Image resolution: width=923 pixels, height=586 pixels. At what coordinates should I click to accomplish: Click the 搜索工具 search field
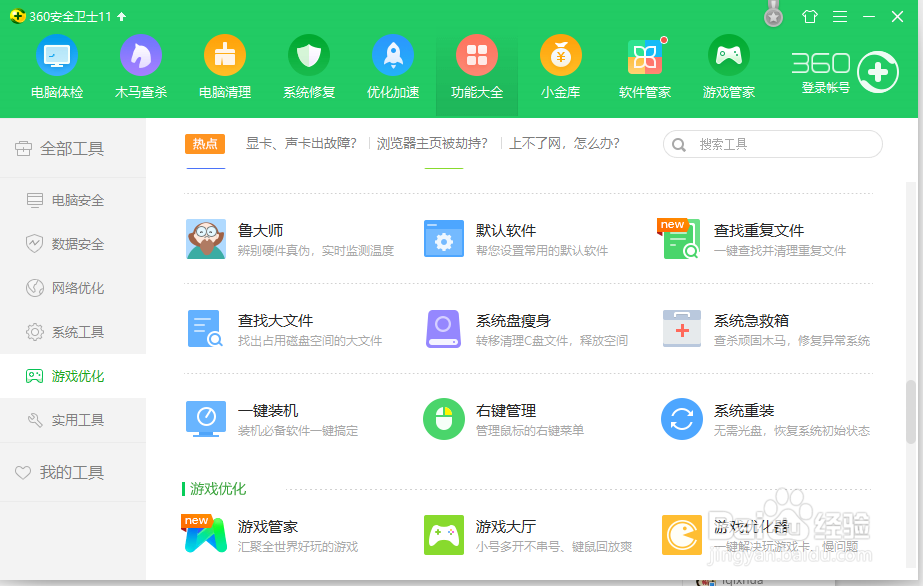pos(772,144)
